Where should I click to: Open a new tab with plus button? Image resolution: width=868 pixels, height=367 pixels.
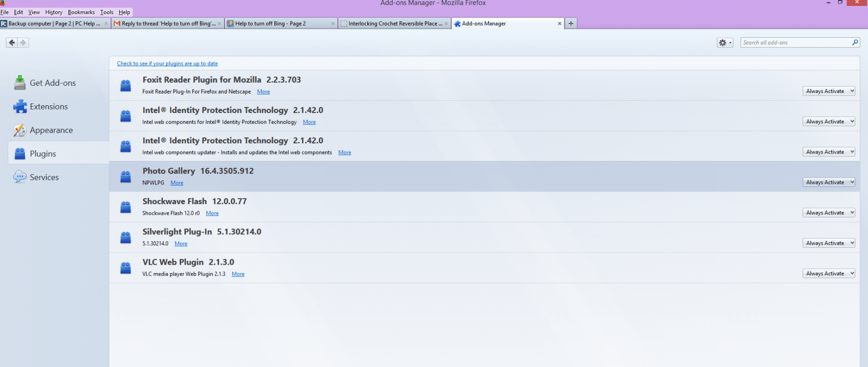[x=571, y=23]
